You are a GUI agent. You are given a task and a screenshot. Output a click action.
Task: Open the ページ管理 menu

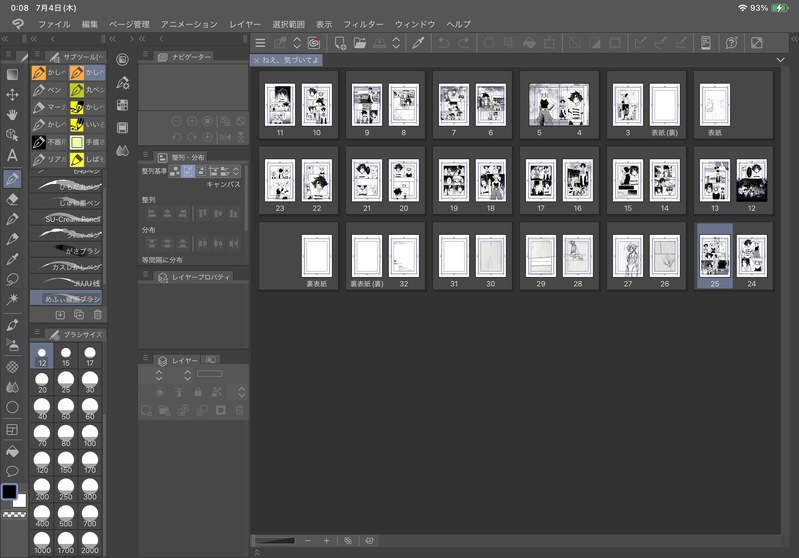129,24
